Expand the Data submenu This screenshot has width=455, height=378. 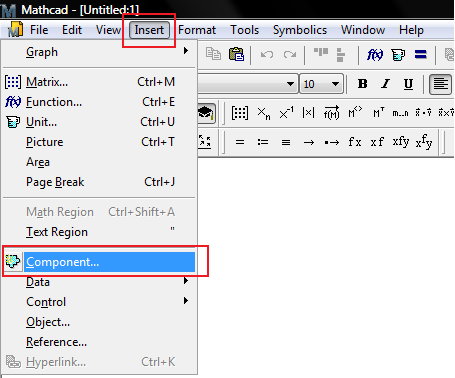[x=99, y=282]
